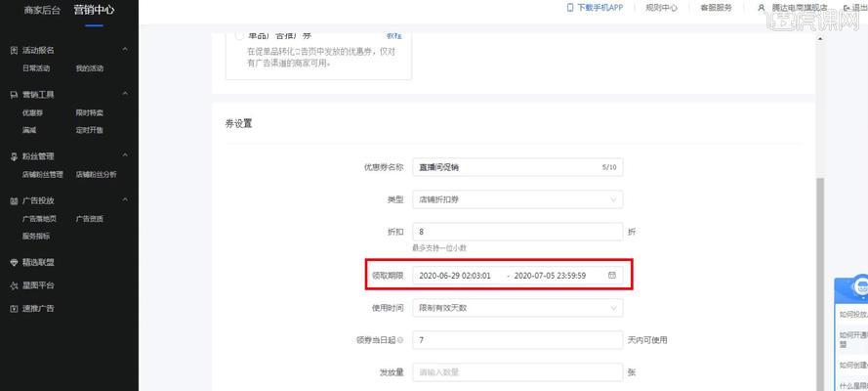This screenshot has width=868, height=391.
Task: Click the 速推广告 icon
Action: pyautogui.click(x=15, y=309)
